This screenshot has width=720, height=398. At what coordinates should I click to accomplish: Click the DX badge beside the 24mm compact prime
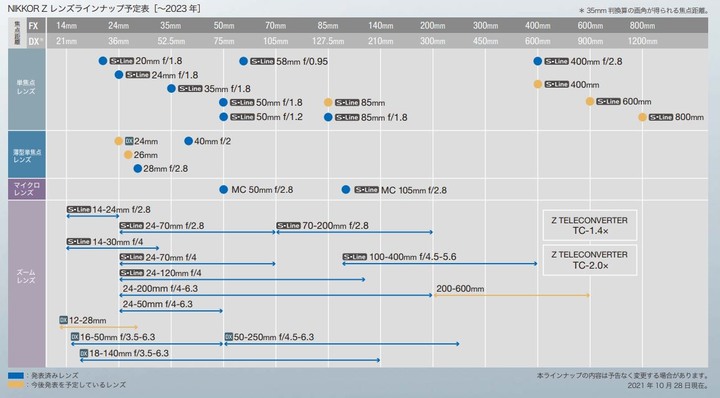[129, 141]
